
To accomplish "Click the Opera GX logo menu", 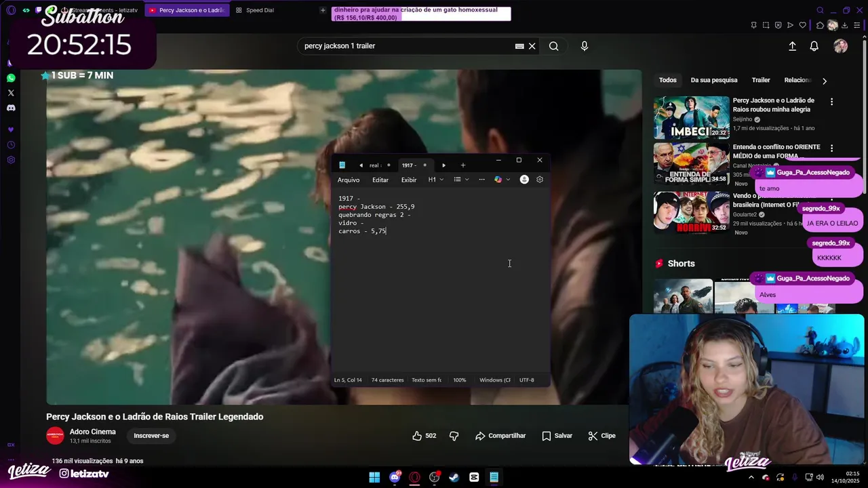I will [11, 10].
